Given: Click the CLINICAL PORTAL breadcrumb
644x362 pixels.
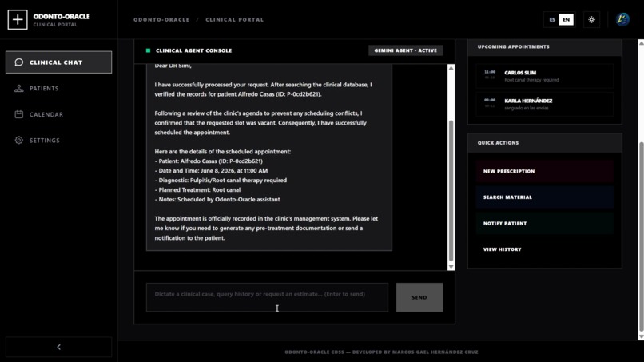Looking at the screenshot, I should click(x=235, y=20).
